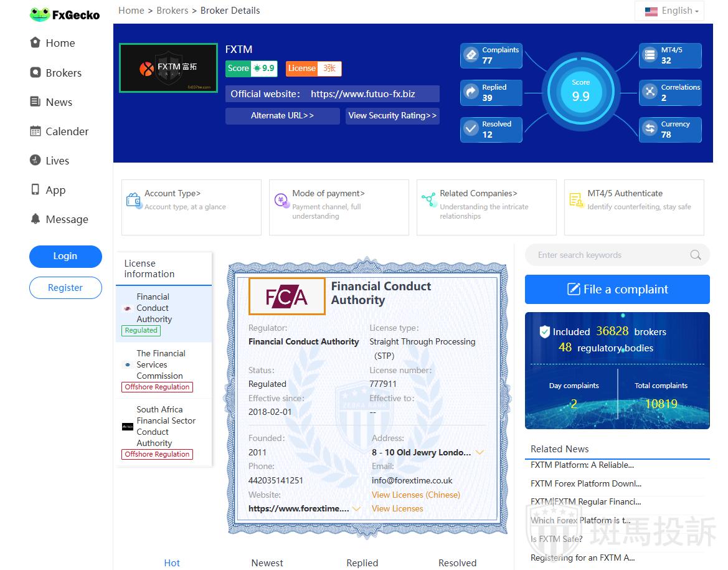Click the FXTM broker logo thumbnail

(x=168, y=68)
